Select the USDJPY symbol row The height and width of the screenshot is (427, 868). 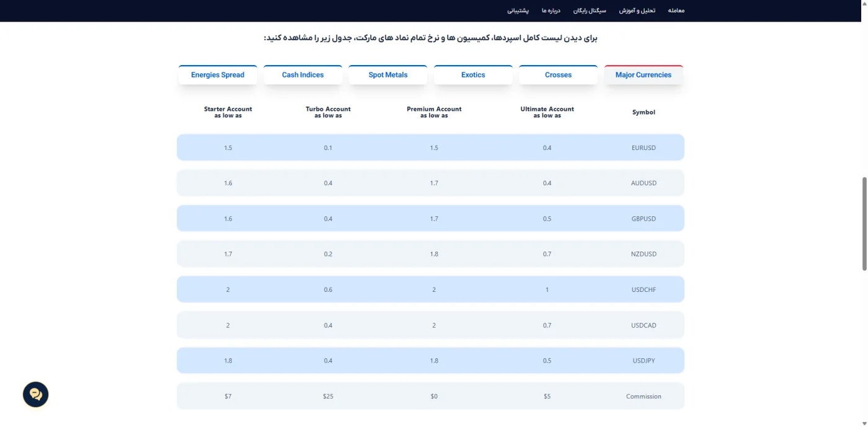pos(430,360)
